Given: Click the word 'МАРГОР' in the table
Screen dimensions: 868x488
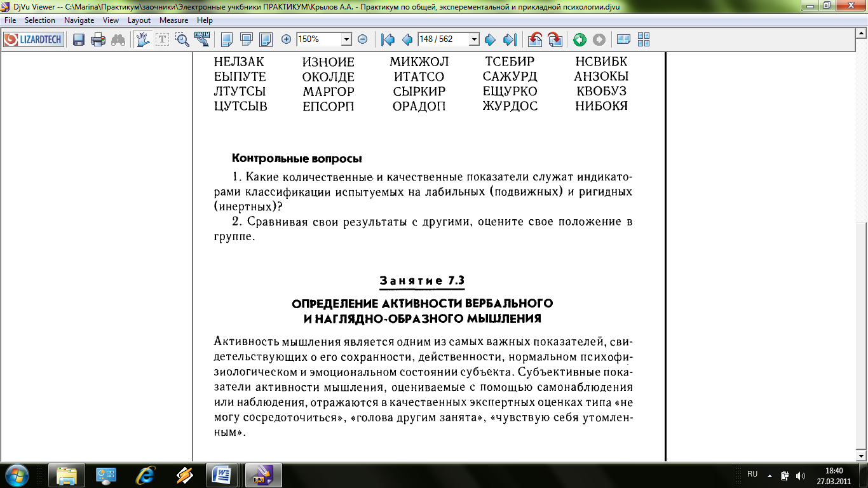Looking at the screenshot, I should [x=329, y=91].
